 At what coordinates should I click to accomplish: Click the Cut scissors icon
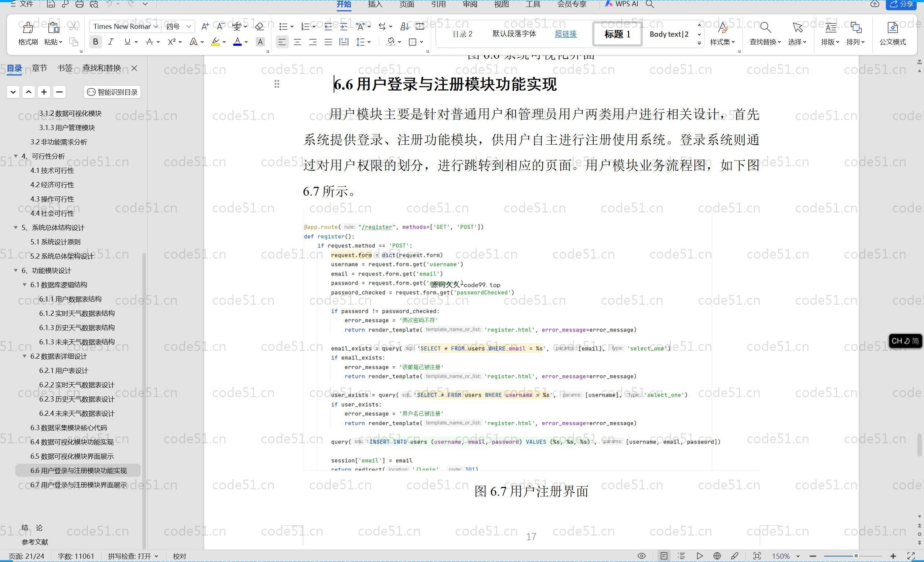[73, 27]
